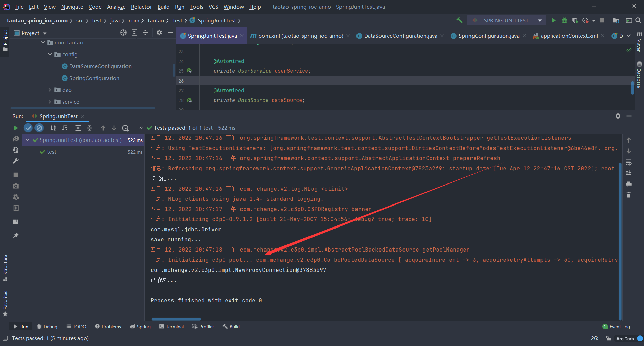The width and height of the screenshot is (644, 346).
Task: Open the File menu
Action: tap(19, 7)
